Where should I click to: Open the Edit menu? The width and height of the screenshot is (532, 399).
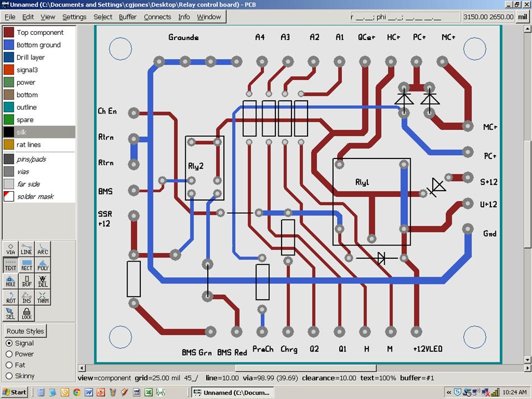point(28,17)
